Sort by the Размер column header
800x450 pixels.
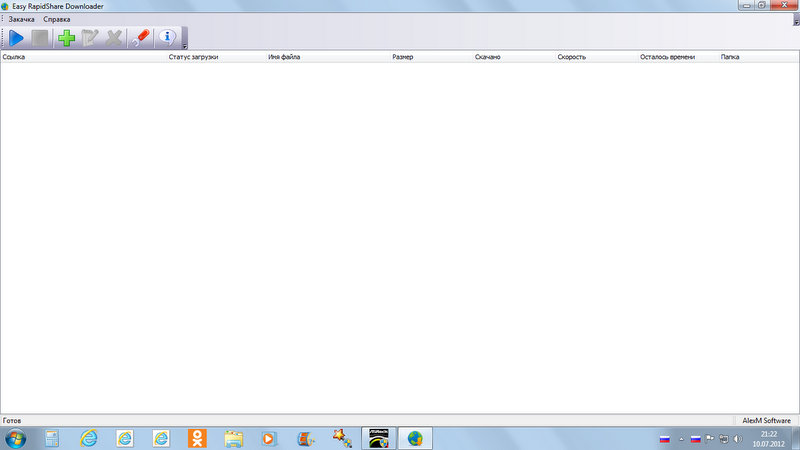[x=432, y=57]
